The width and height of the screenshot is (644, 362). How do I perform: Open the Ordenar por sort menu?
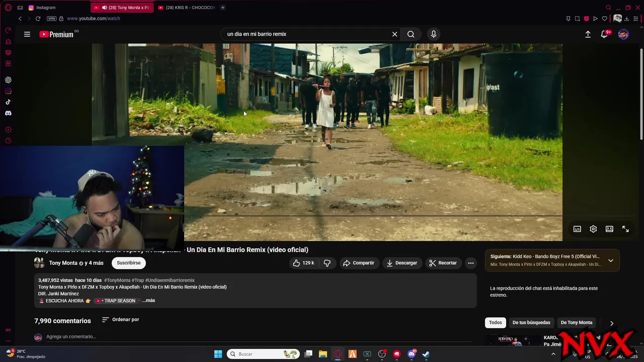pyautogui.click(x=120, y=320)
